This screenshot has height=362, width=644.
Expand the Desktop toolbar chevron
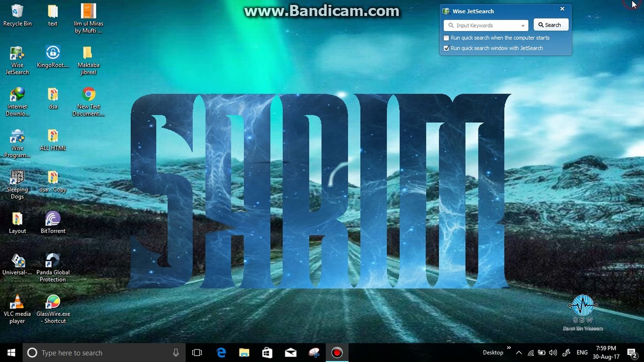click(x=509, y=348)
